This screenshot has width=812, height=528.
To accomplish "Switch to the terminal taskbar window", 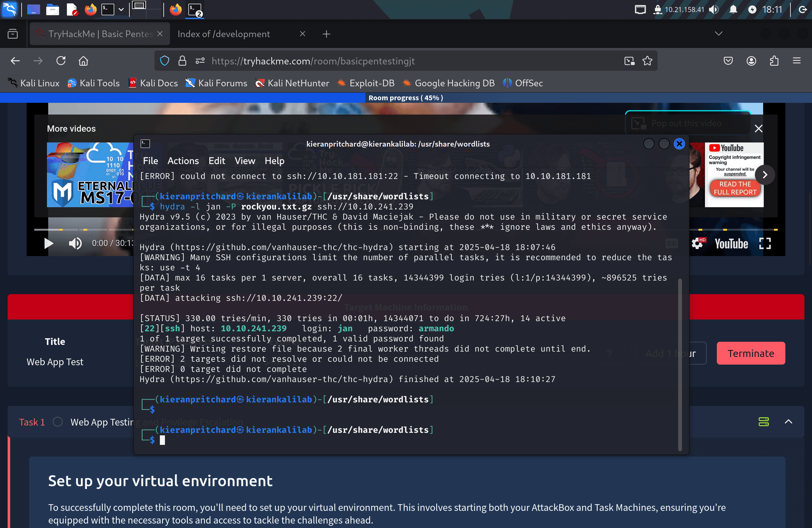I will click(x=195, y=10).
